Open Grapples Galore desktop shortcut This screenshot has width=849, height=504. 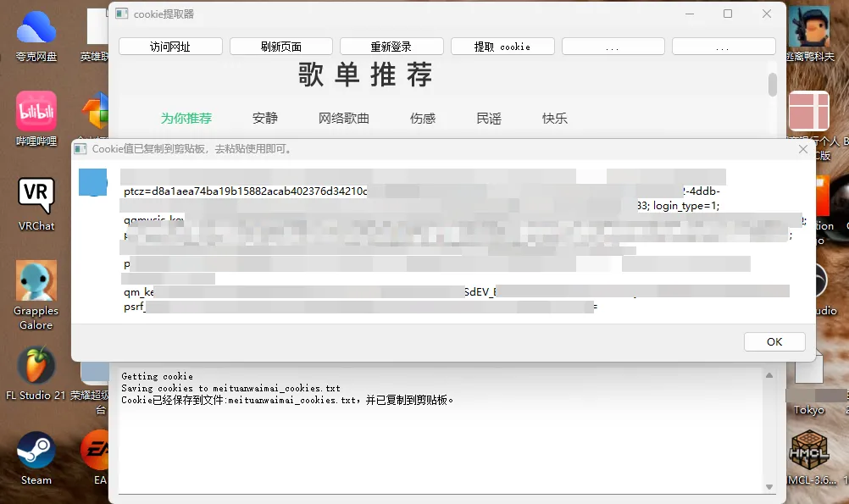click(x=36, y=295)
